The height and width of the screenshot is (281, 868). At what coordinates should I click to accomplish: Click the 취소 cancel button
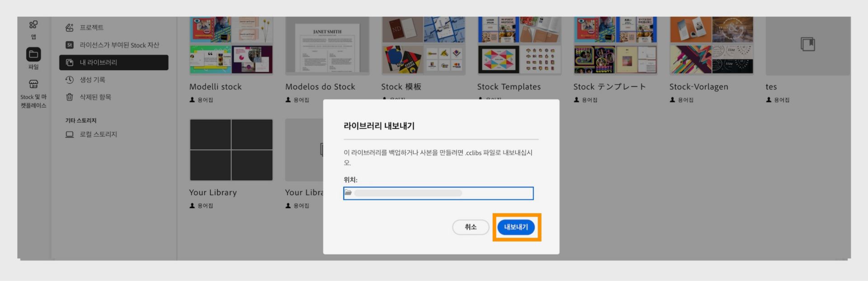pyautogui.click(x=471, y=227)
